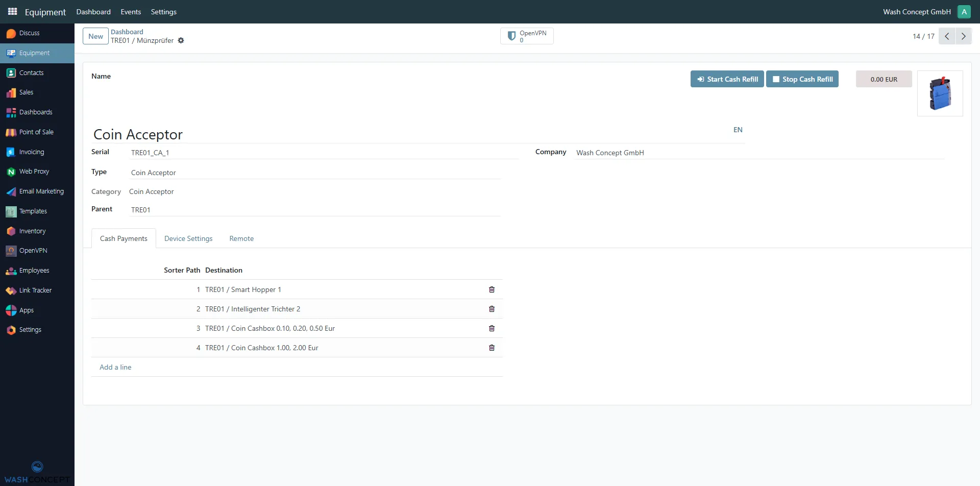
Task: Open Settings app icon in sidebar
Action: pos(11,330)
